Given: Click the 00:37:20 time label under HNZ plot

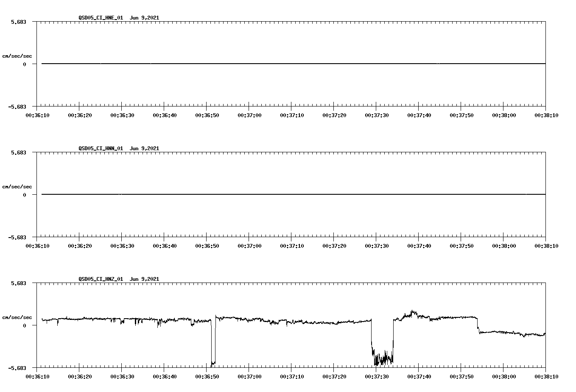Looking at the screenshot, I should [x=334, y=376].
